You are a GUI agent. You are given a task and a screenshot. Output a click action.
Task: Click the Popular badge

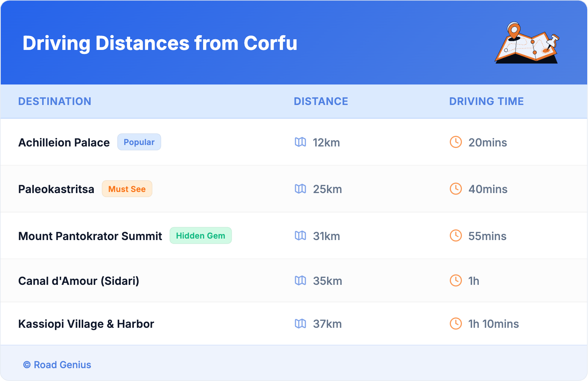pos(139,142)
